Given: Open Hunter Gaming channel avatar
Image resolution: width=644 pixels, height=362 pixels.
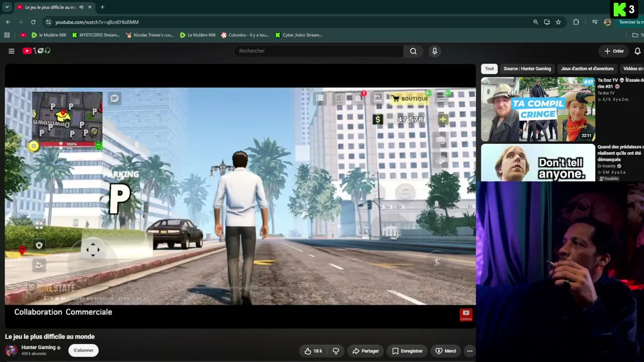Looking at the screenshot, I should tap(11, 350).
